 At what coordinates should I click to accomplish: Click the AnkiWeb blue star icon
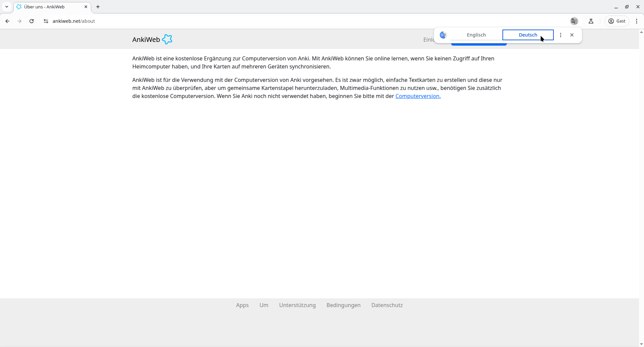point(167,39)
